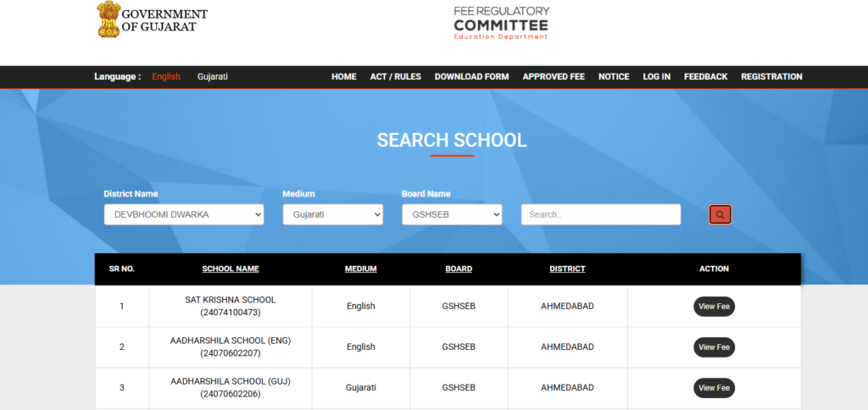The height and width of the screenshot is (410, 868).
Task: View Fee for Aadharshila School (ENG)
Action: [714, 347]
